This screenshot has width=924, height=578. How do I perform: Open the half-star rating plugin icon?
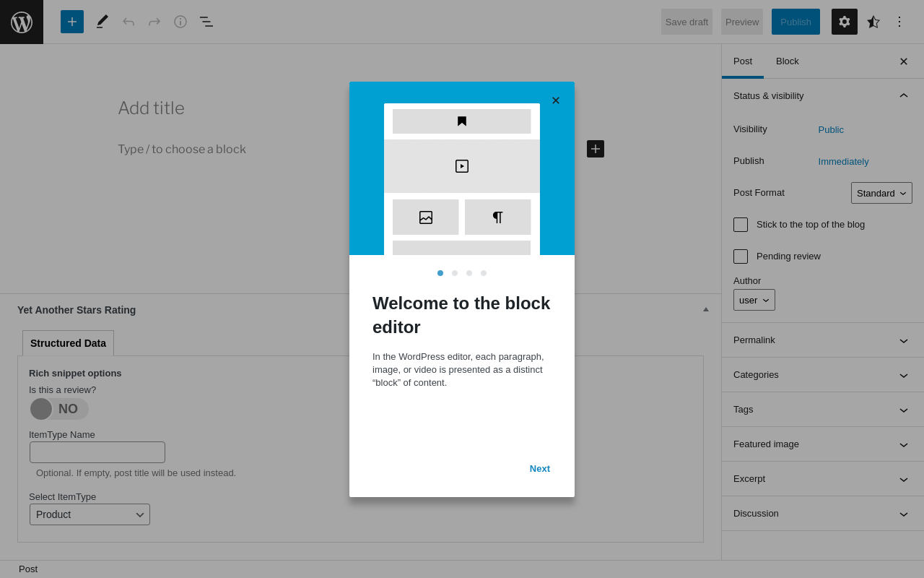point(873,22)
